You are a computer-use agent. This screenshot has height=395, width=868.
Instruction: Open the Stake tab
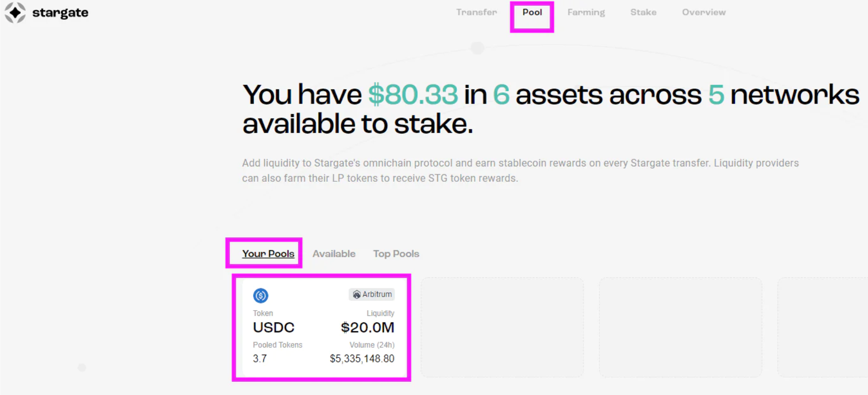(643, 12)
